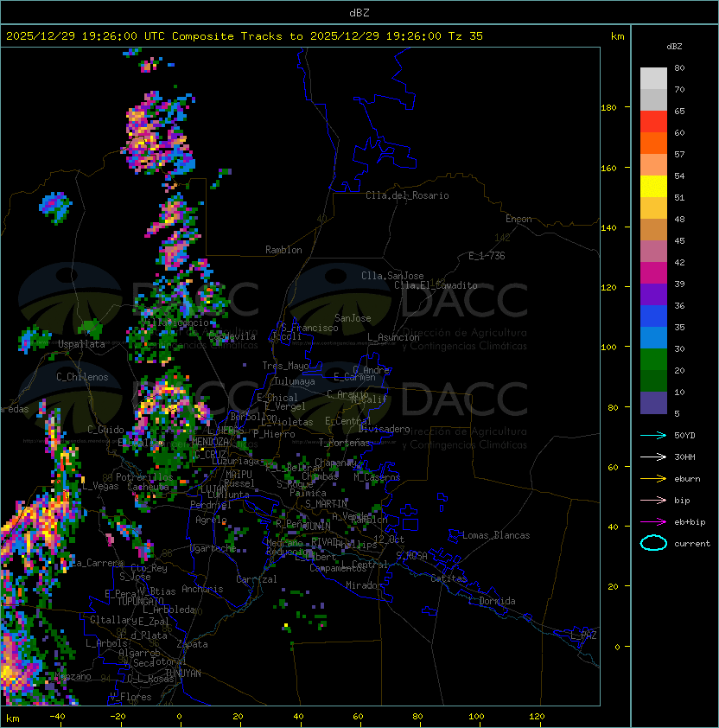Click the 'Clla.SanJose' map label
This screenshot has height=728, width=719.
392,276
